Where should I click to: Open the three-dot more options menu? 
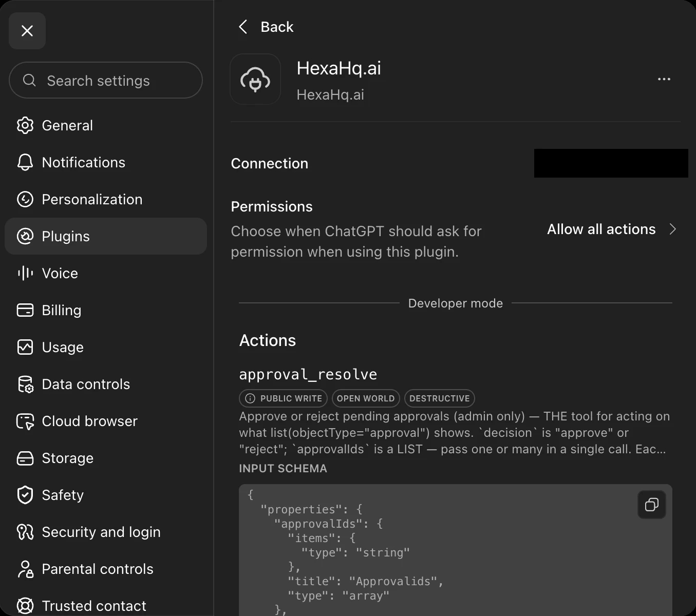click(x=664, y=79)
